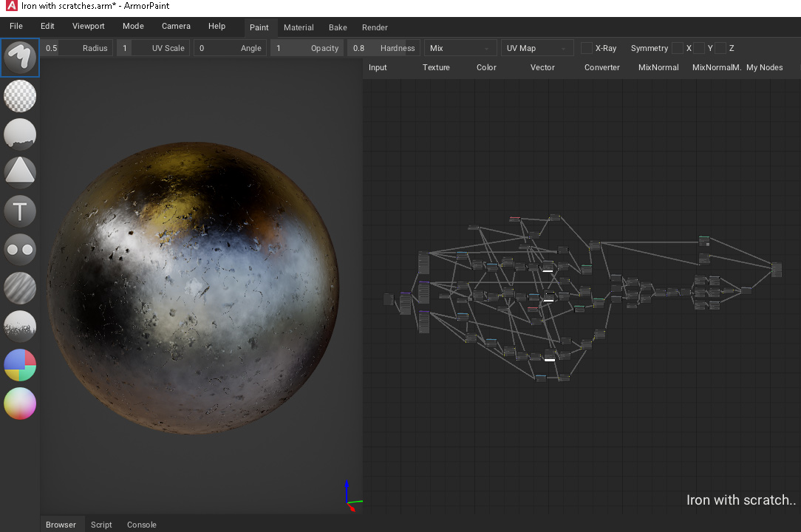
Task: Click the Bake tab
Action: pyautogui.click(x=338, y=27)
